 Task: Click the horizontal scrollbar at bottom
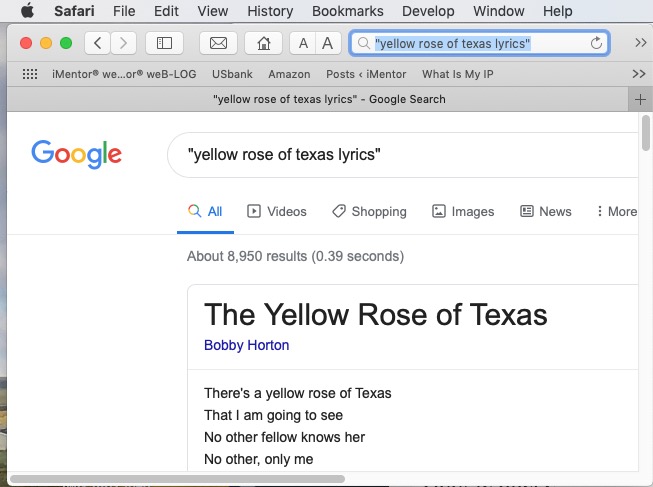(x=177, y=479)
